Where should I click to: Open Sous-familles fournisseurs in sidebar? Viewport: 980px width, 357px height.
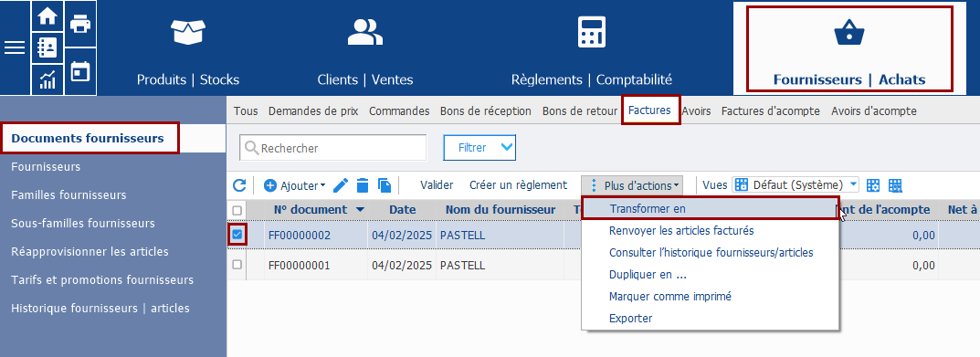tap(83, 223)
